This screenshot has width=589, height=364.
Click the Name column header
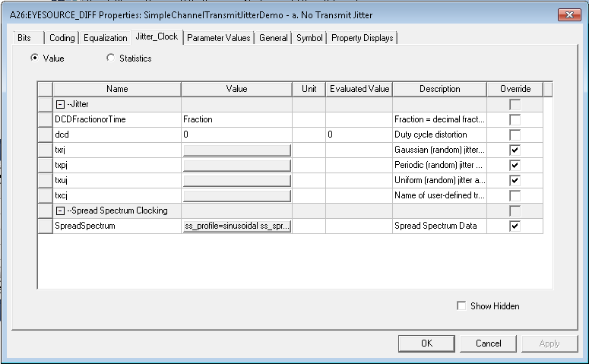point(117,89)
